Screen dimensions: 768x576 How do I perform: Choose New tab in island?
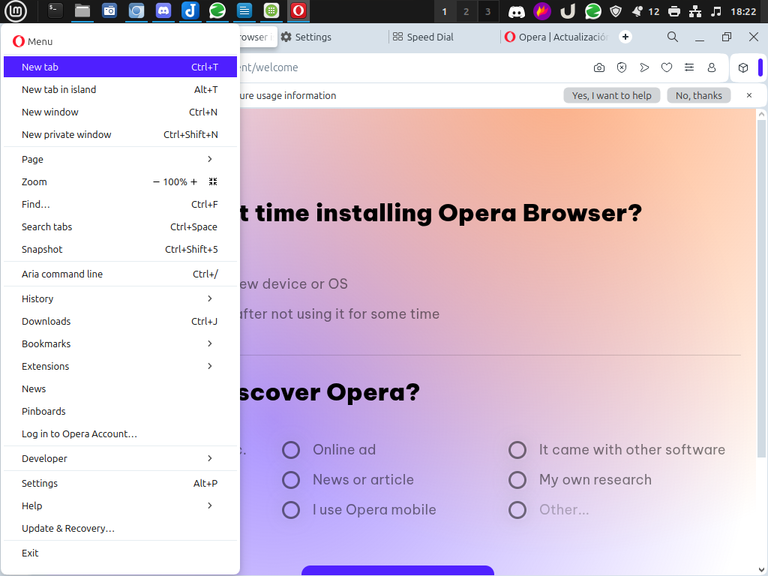(120, 90)
